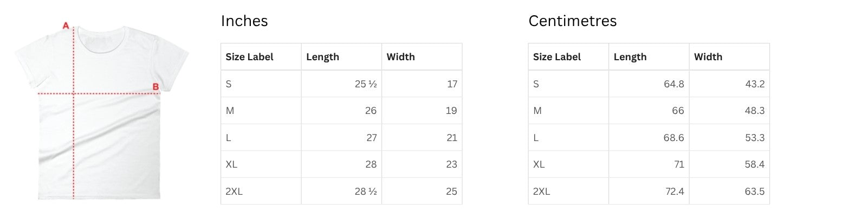The width and height of the screenshot is (868, 223).
Task: Click the Length header in Inches table
Action: (x=341, y=56)
